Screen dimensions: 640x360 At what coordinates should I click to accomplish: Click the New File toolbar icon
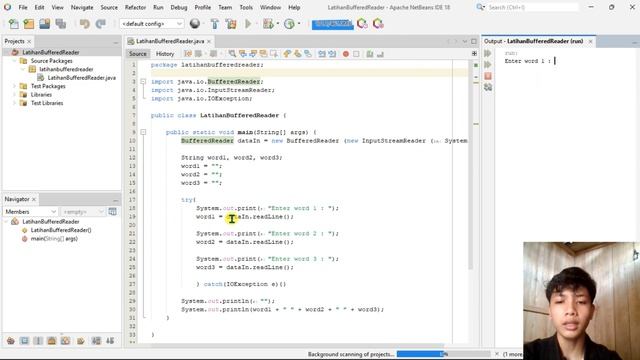click(13, 24)
